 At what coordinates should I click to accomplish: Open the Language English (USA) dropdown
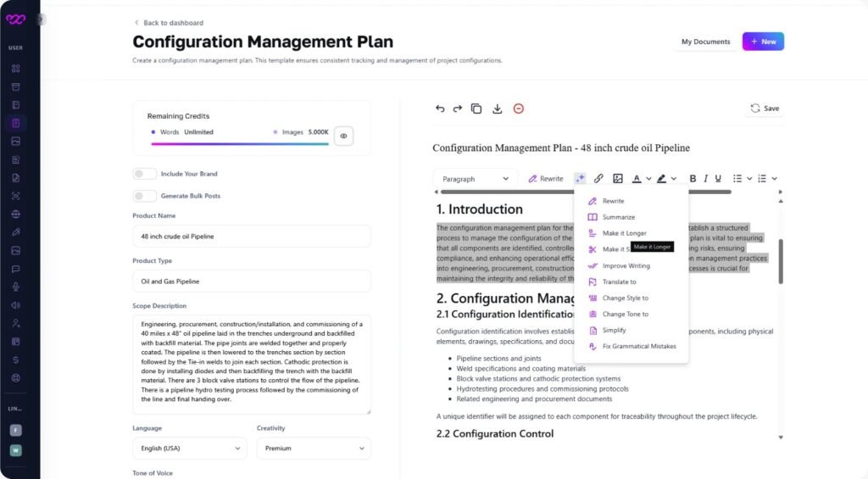point(190,448)
